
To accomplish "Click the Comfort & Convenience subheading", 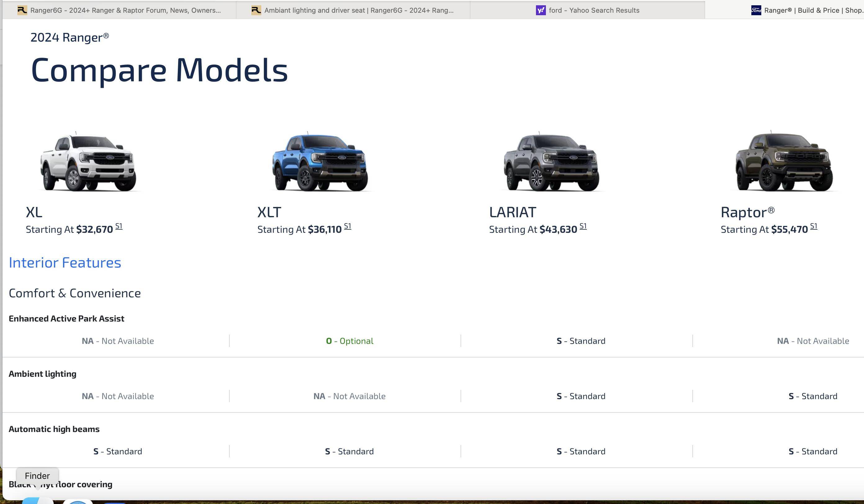I will pyautogui.click(x=75, y=294).
